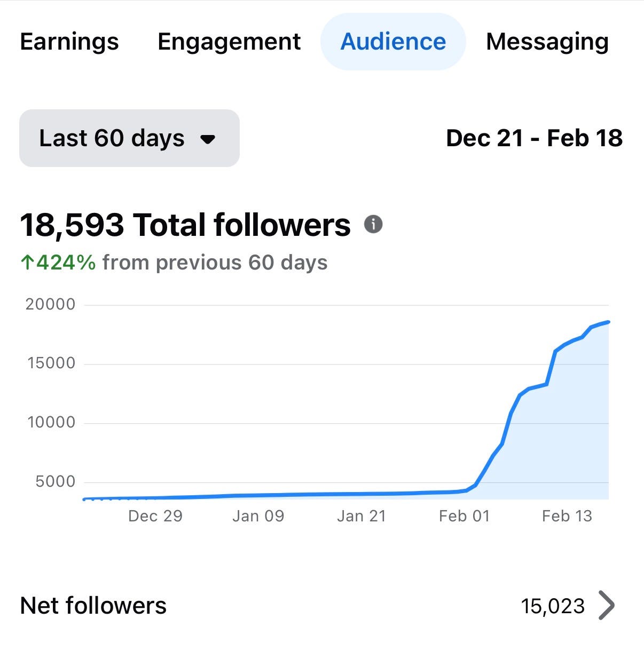The width and height of the screenshot is (644, 650).
Task: Open the Messaging tab
Action: 547,42
